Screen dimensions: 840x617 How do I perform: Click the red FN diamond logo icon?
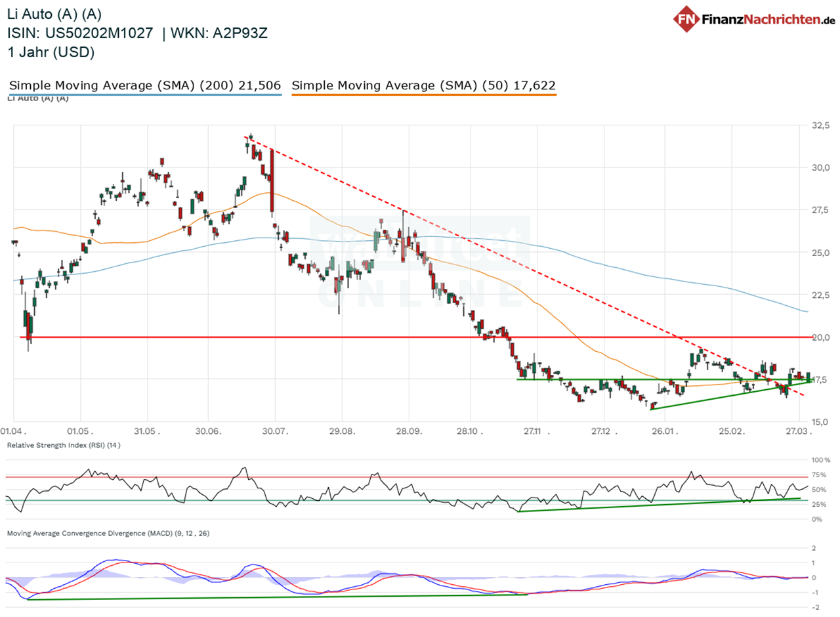point(685,18)
